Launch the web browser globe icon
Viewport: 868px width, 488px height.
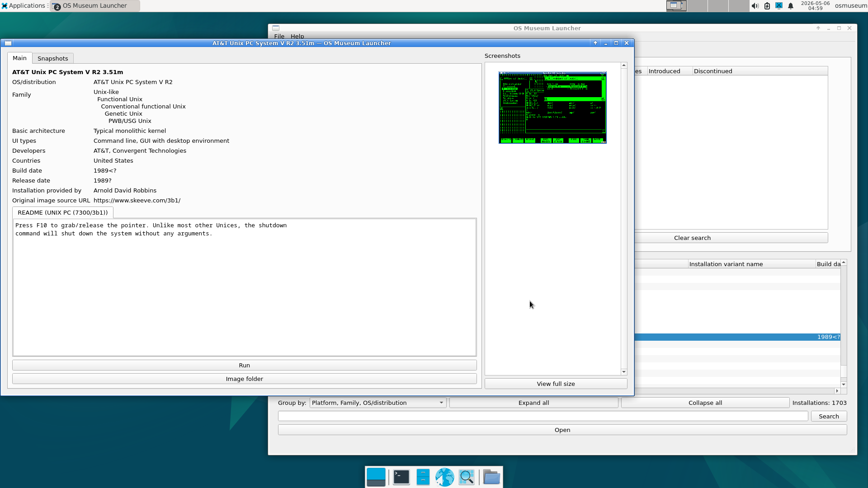coord(445,477)
